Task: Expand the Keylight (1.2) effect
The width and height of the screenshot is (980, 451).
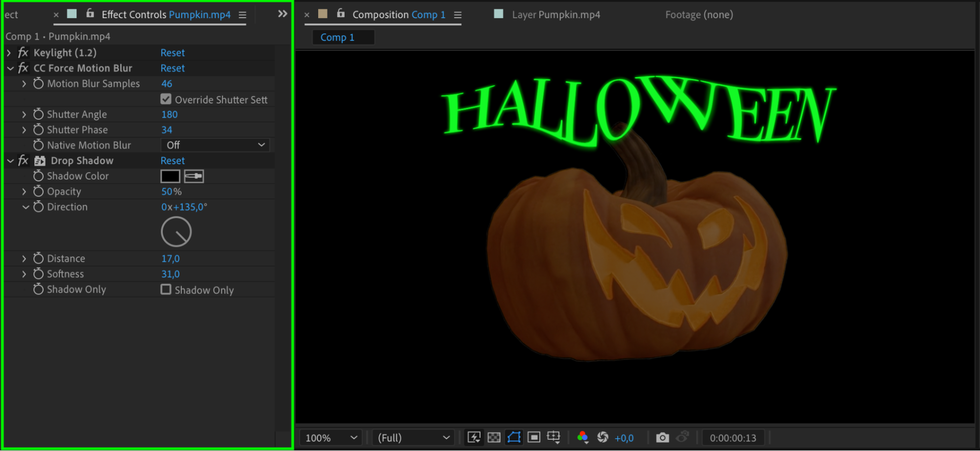Action: [9, 52]
